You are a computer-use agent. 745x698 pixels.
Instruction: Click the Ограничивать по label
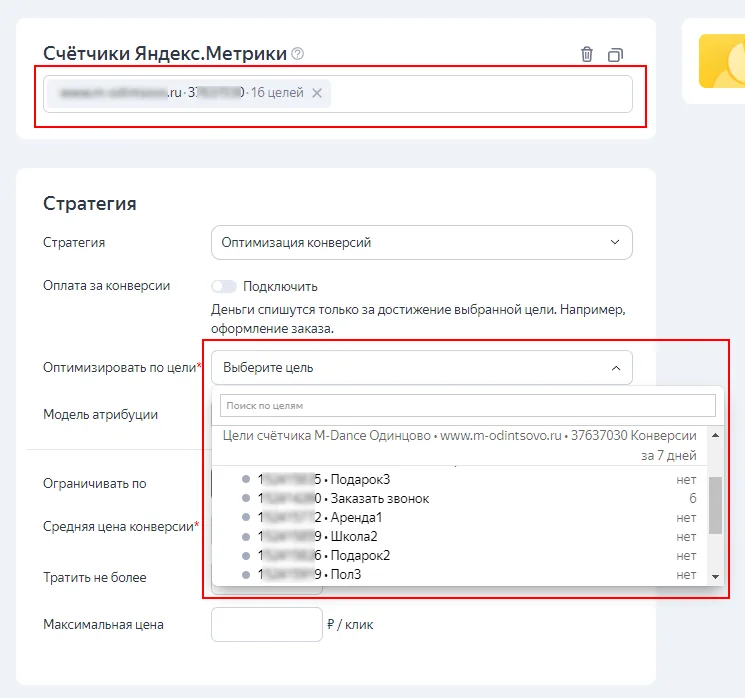(95, 484)
